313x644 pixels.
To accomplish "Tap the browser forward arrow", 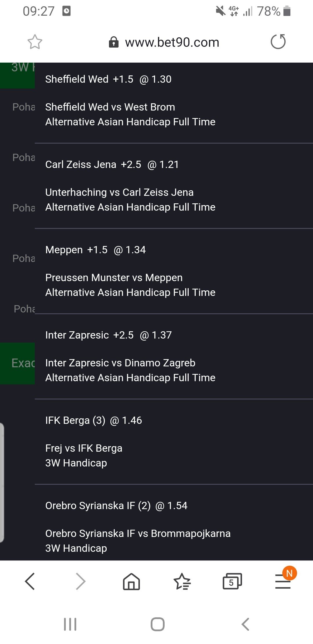I will [81, 581].
